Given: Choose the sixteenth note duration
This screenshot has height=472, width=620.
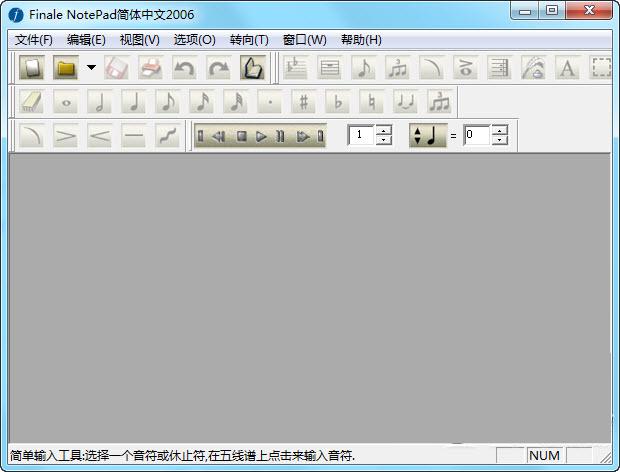Looking at the screenshot, I should (x=202, y=102).
